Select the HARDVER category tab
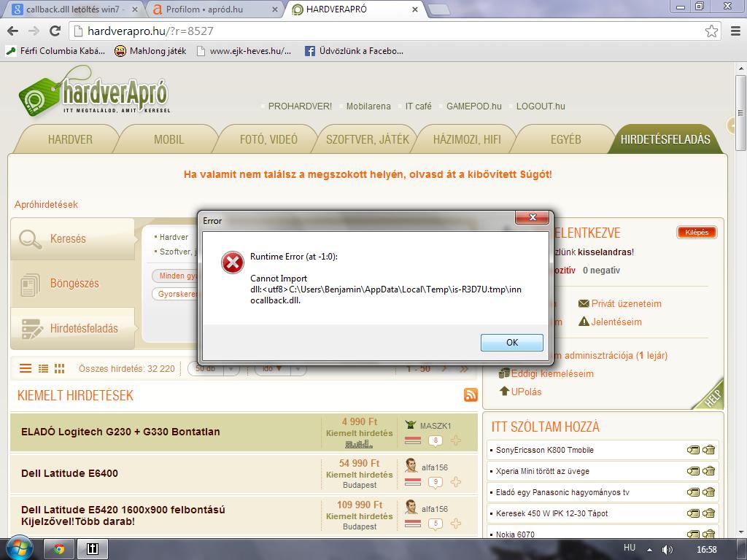The height and width of the screenshot is (560, 747). pos(70,139)
